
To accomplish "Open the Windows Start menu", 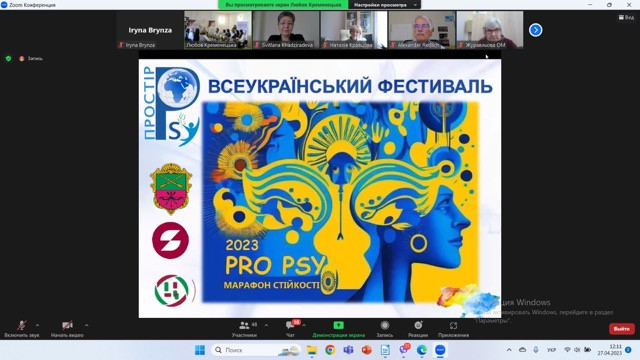I will 200,350.
